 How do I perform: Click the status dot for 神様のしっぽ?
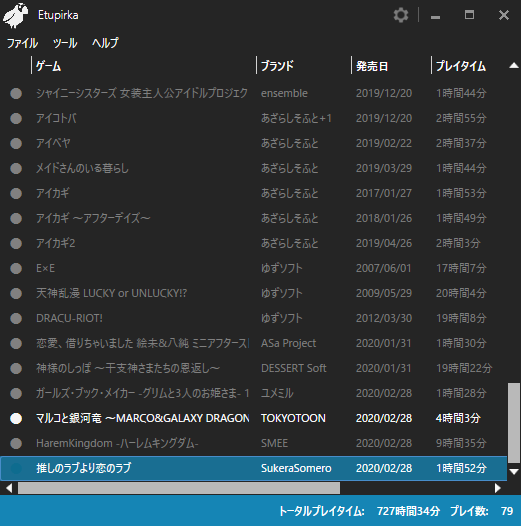pyautogui.click(x=16, y=369)
